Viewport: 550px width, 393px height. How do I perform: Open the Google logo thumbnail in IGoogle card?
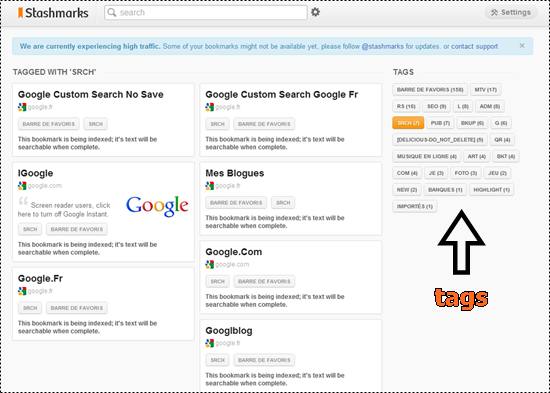click(x=157, y=206)
